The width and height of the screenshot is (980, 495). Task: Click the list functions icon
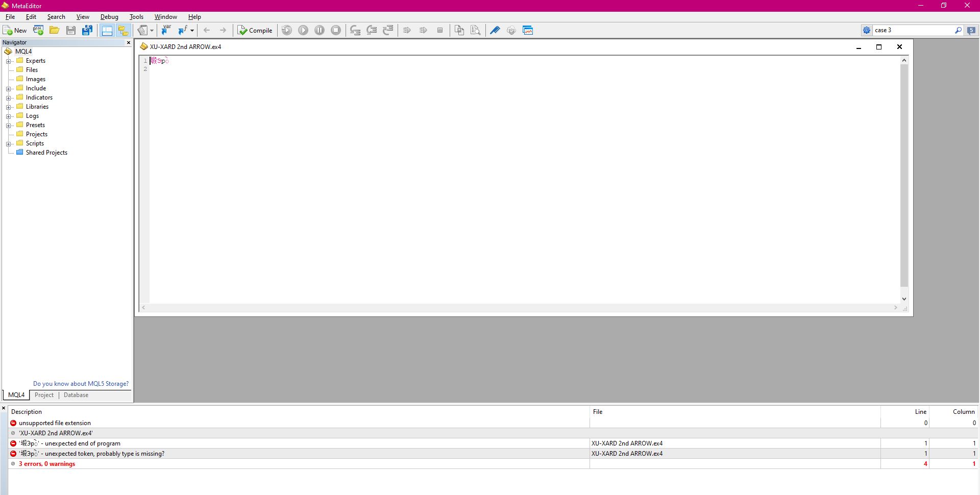pyautogui.click(x=183, y=31)
